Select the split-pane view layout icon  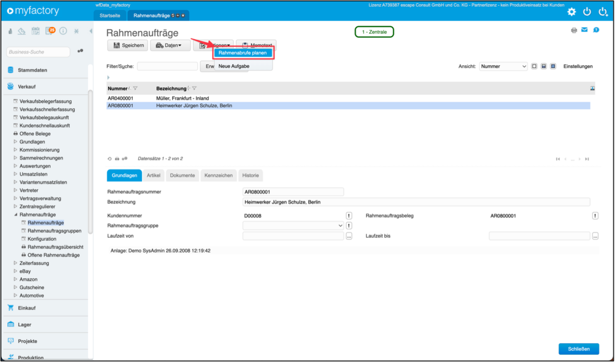(x=544, y=66)
